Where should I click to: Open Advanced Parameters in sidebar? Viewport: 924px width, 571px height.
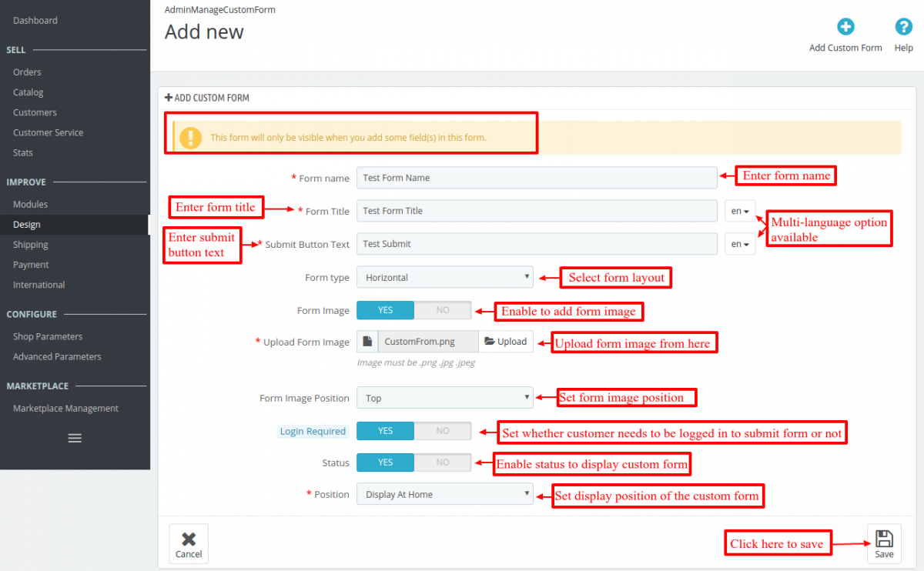point(57,356)
